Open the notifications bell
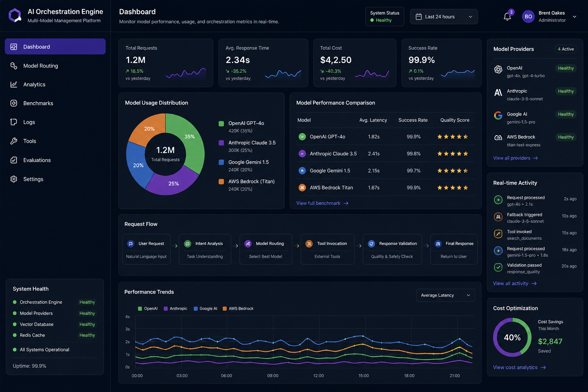588x392 pixels. (x=507, y=16)
